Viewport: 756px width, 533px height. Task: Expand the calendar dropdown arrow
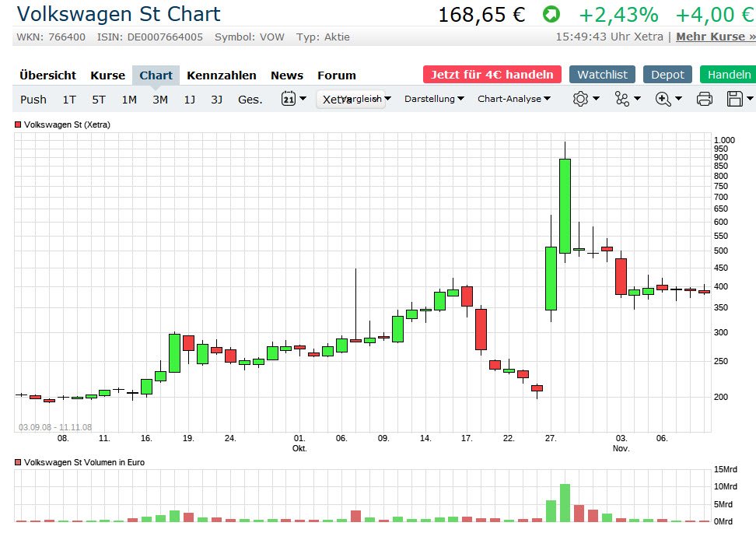tap(303, 98)
